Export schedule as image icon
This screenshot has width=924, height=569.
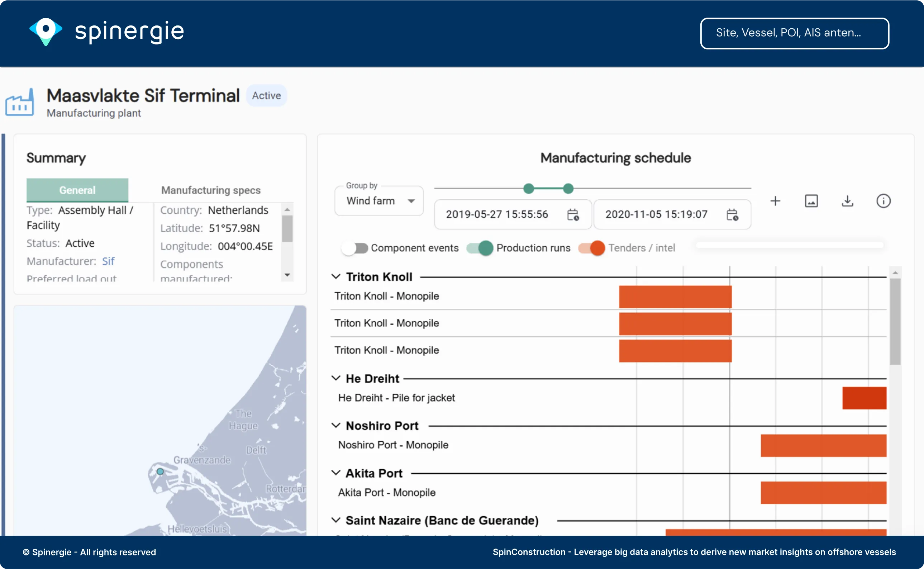pos(811,201)
